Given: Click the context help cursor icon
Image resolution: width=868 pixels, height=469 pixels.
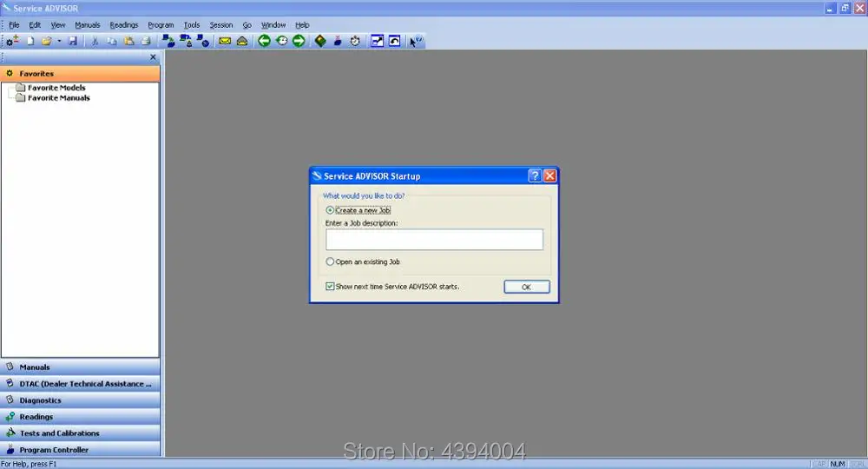Looking at the screenshot, I should click(x=416, y=41).
